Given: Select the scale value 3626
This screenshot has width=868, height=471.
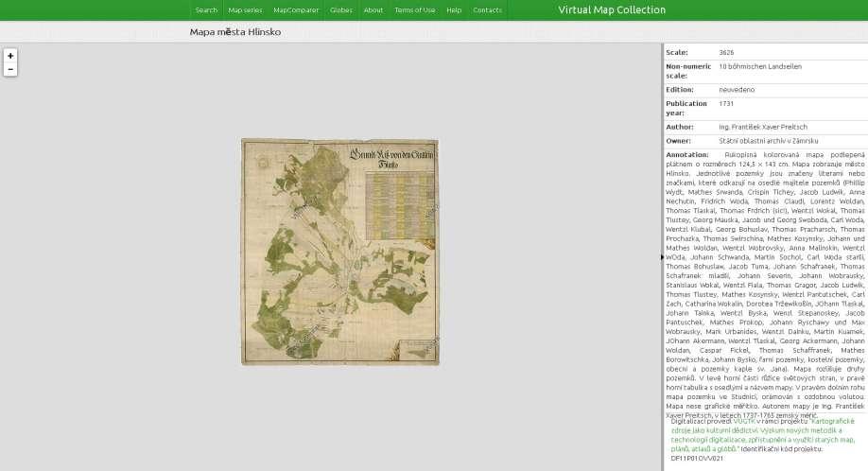Looking at the screenshot, I should tap(726, 53).
